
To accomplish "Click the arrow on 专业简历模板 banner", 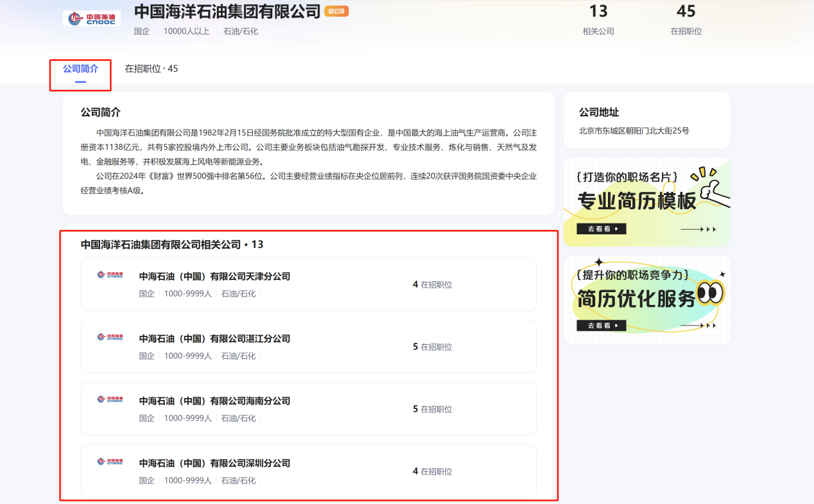I will 698,229.
